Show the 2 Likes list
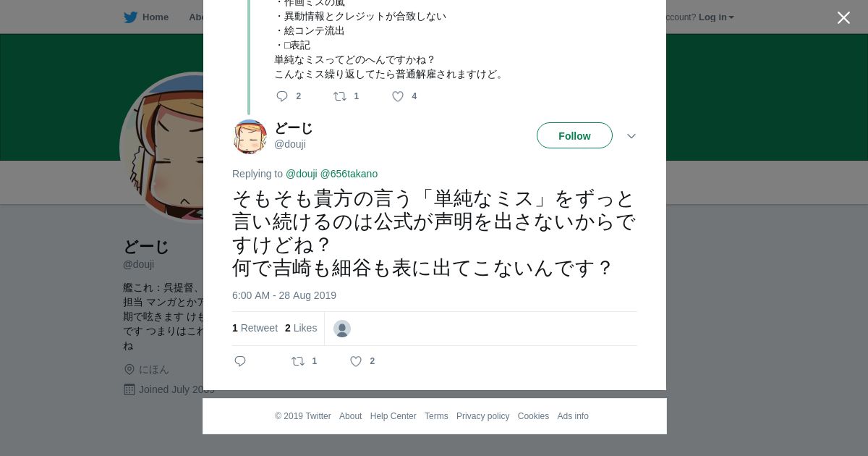868x456 pixels. pos(301,328)
